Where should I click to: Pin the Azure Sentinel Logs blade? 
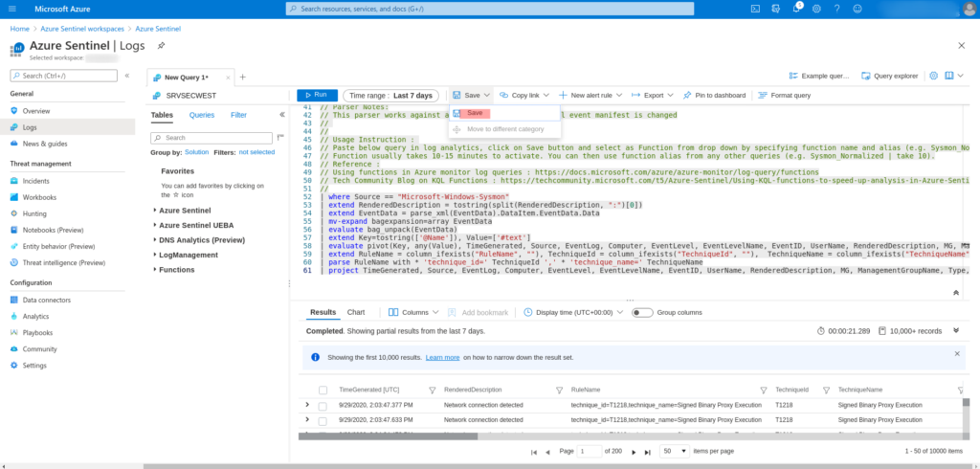point(161,46)
